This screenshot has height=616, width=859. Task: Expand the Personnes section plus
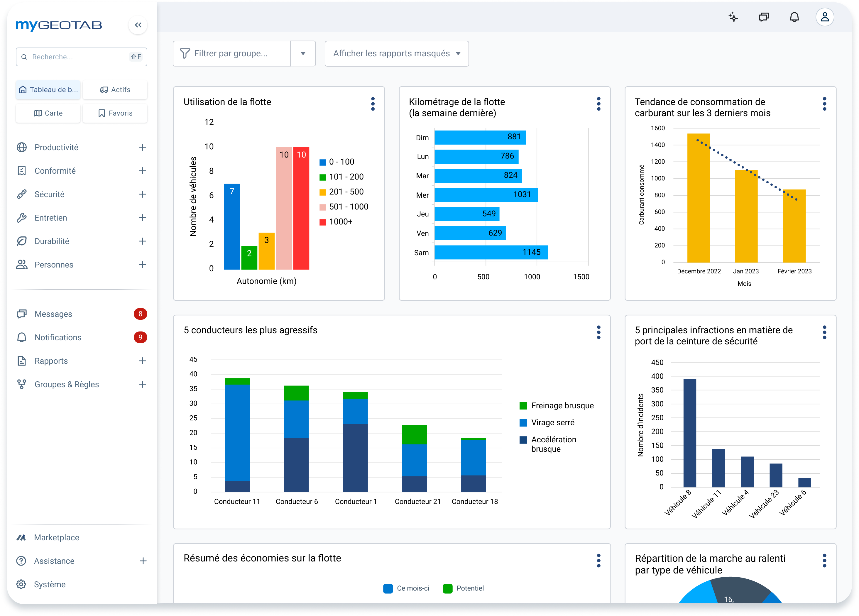(x=142, y=265)
